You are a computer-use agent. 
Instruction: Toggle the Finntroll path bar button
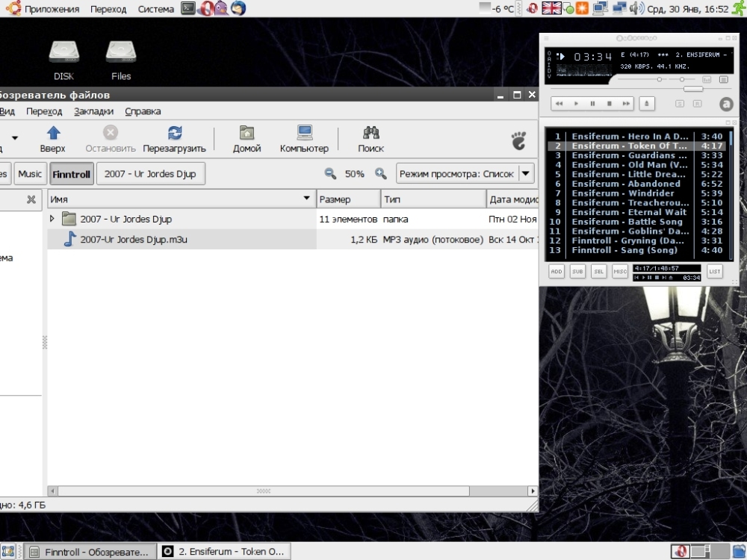(72, 174)
